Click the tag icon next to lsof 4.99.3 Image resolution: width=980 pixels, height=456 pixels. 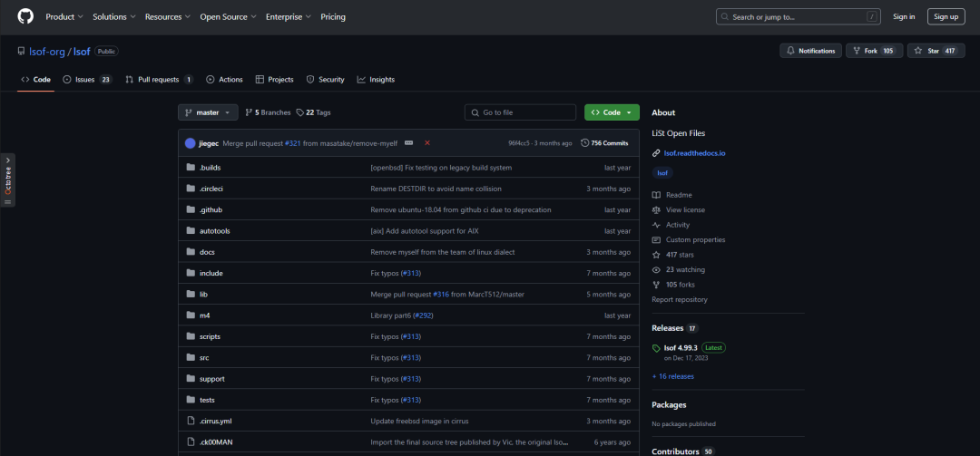pyautogui.click(x=656, y=348)
